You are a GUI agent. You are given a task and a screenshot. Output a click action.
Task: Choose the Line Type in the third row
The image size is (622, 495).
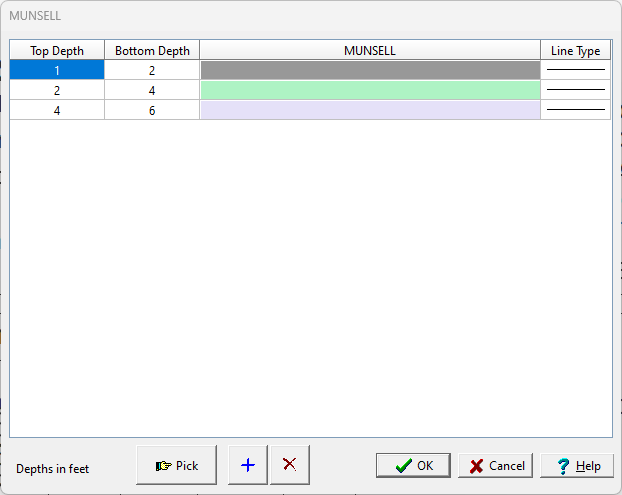click(x=575, y=110)
